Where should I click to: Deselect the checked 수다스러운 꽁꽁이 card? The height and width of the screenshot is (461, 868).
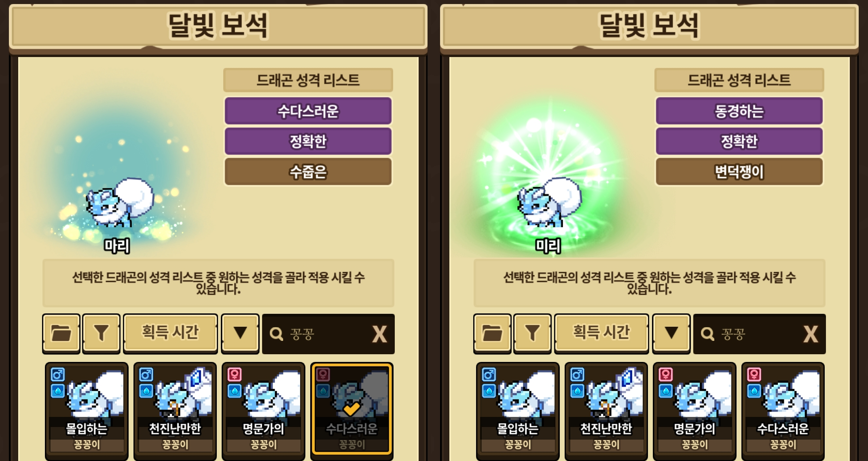tap(351, 409)
